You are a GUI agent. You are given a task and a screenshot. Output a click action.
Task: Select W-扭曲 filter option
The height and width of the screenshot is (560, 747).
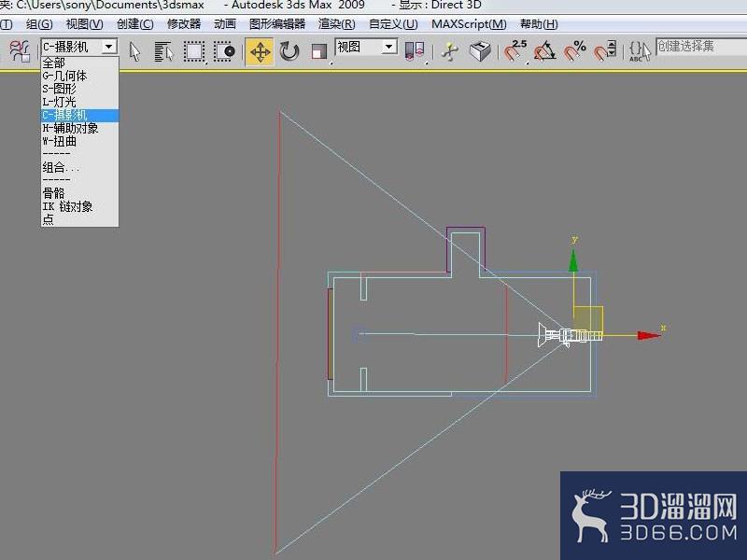point(79,142)
